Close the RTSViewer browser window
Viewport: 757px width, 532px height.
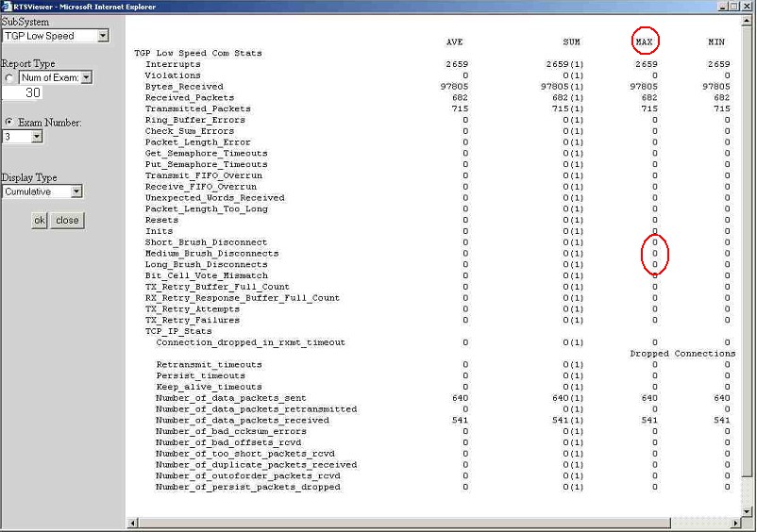pyautogui.click(x=748, y=7)
